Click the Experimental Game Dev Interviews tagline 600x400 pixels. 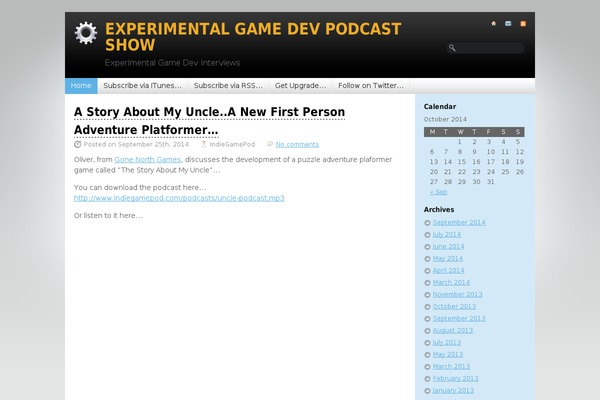172,63
